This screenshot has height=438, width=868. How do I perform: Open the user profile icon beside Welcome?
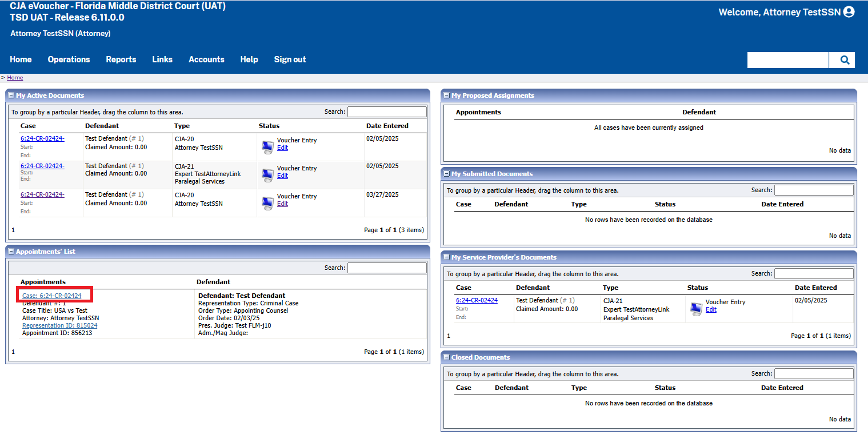(849, 12)
